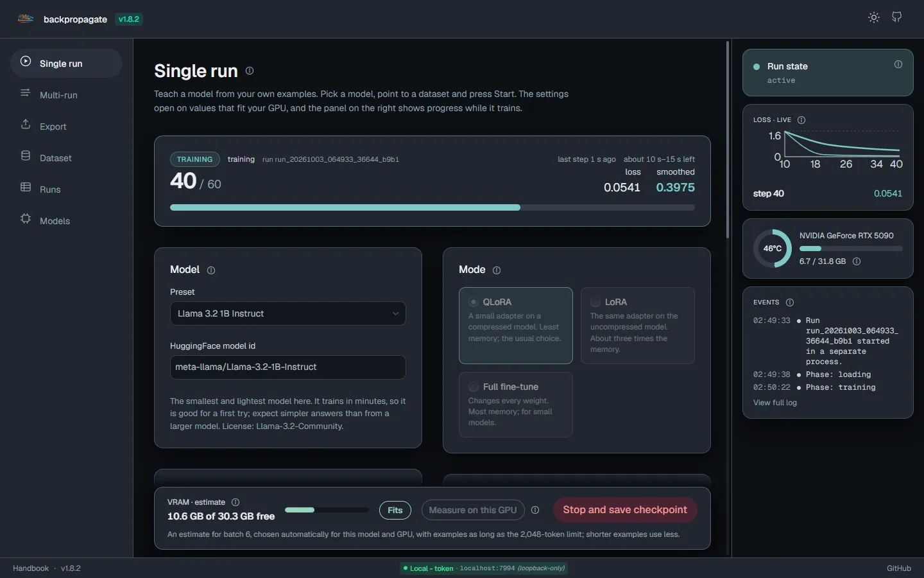This screenshot has height=578, width=924.
Task: Open GitHub icon in top bar
Action: point(897,17)
